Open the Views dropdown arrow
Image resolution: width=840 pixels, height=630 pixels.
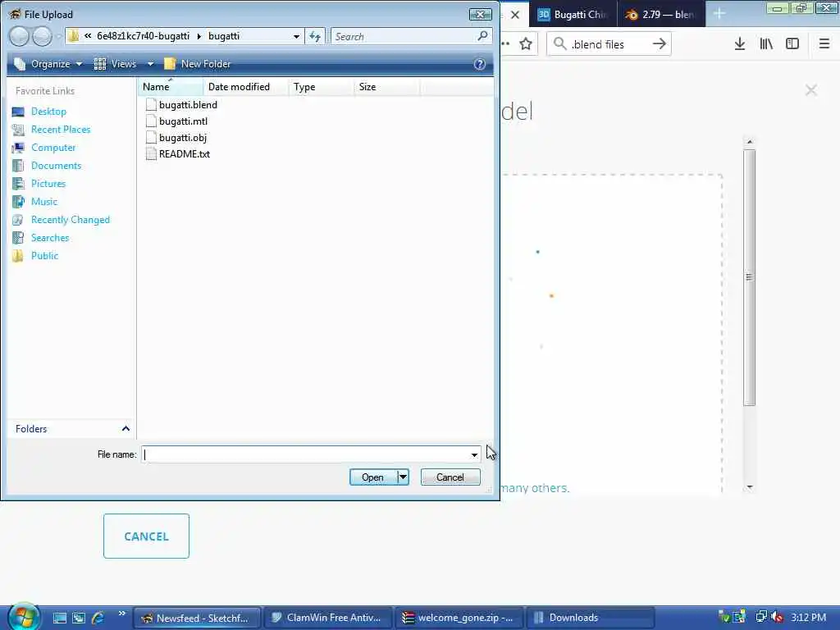[151, 64]
